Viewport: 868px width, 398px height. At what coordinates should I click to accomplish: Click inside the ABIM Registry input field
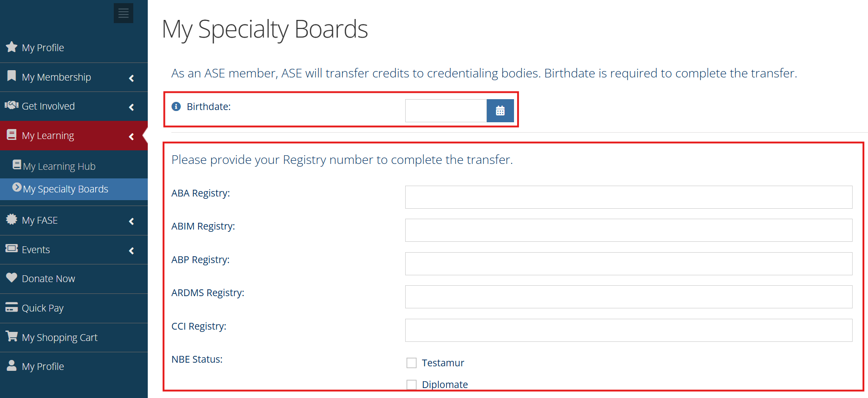tap(628, 230)
